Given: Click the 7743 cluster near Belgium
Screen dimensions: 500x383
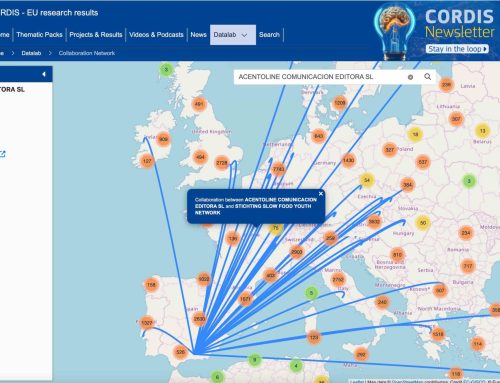Looking at the screenshot, I should tap(278, 169).
